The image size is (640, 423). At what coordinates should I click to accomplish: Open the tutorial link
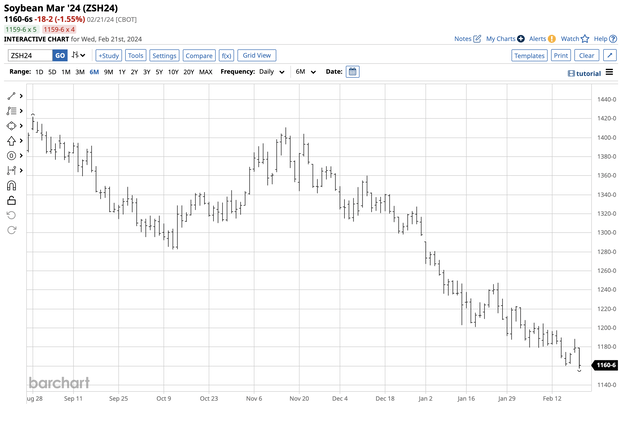(x=584, y=73)
